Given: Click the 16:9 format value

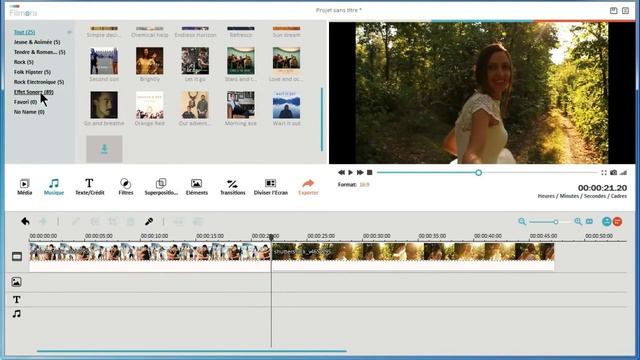Looking at the screenshot, I should (x=364, y=184).
